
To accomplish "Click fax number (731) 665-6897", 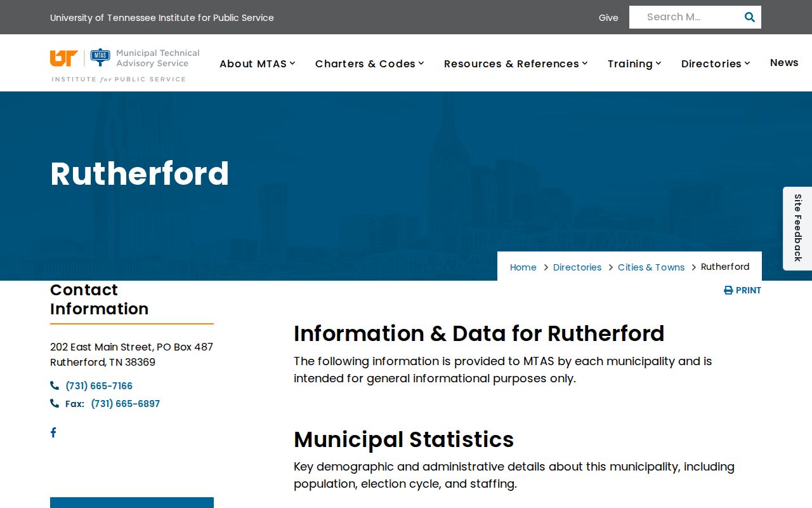I will 125,404.
